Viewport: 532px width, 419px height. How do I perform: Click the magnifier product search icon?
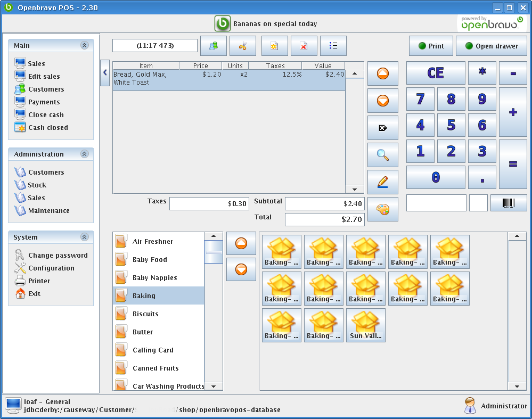(x=382, y=155)
